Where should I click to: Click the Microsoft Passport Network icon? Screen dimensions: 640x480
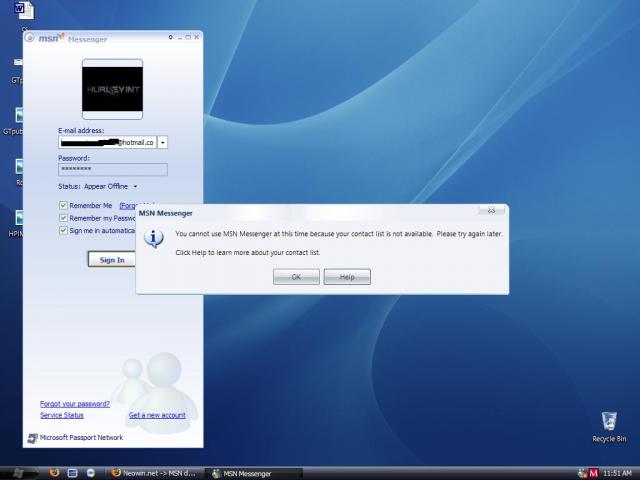(32, 438)
